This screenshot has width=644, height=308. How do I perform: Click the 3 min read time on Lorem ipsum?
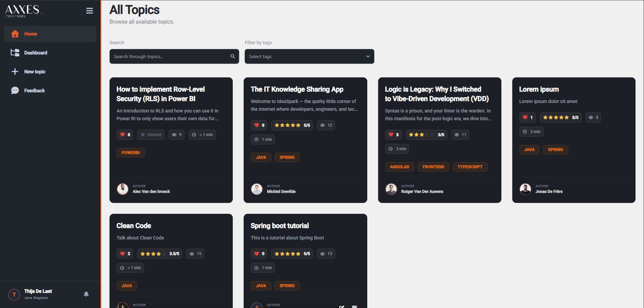(x=531, y=132)
